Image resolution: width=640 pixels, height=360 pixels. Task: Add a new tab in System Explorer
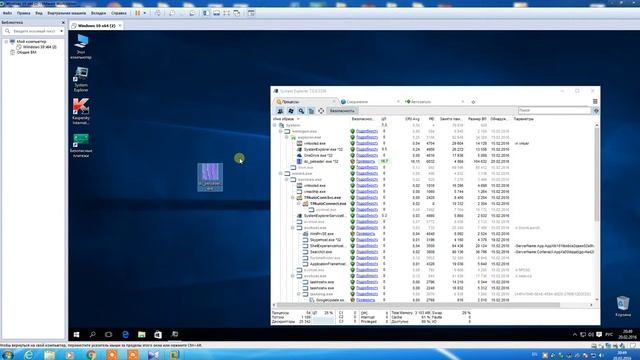(473, 102)
